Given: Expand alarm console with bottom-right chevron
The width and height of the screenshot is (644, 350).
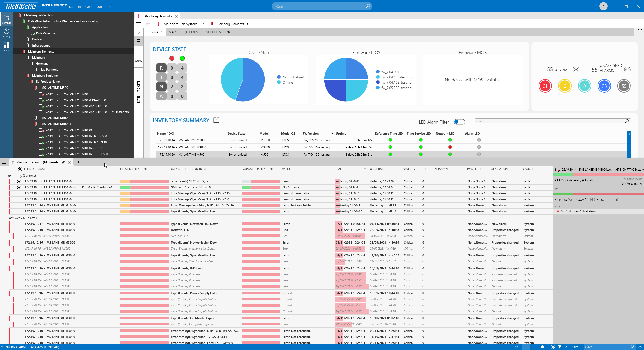Looking at the screenshot, I should [x=640, y=347].
